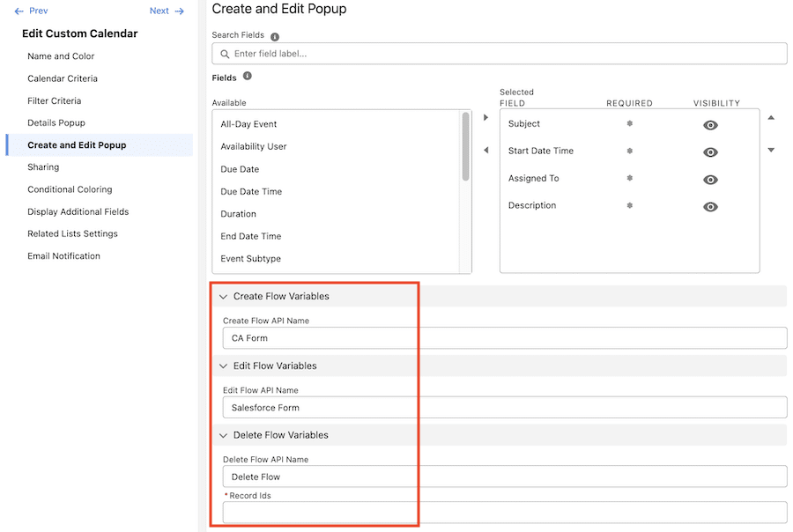
Task: Go to previous step with Prev link
Action: (x=31, y=11)
